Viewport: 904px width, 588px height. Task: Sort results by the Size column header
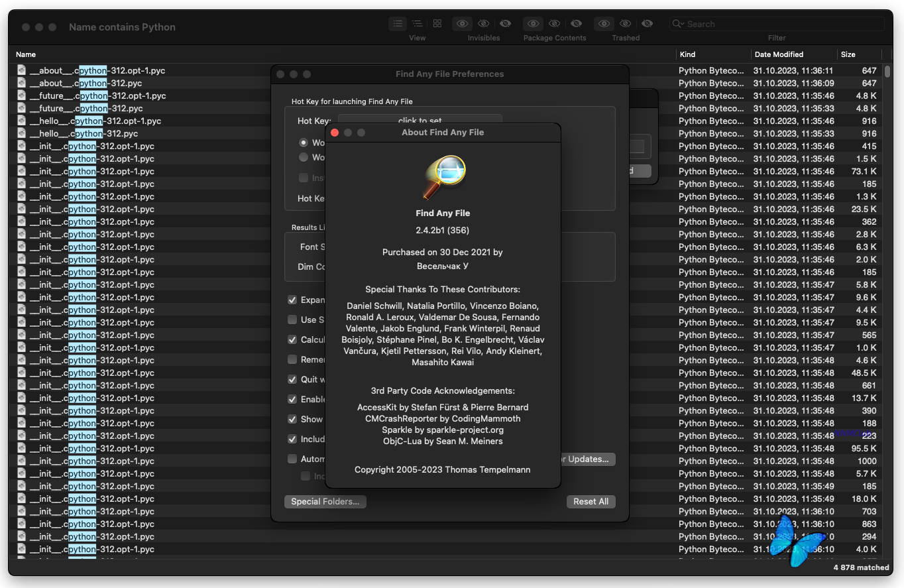click(x=848, y=54)
